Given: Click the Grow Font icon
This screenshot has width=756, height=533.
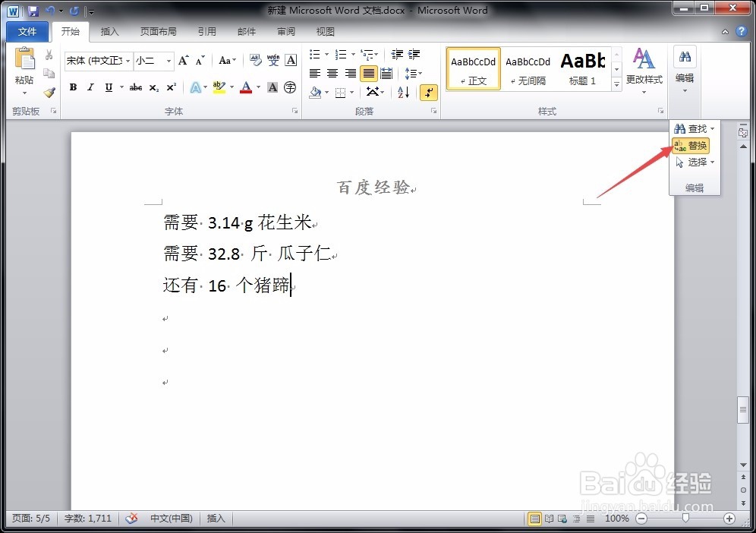Looking at the screenshot, I should pos(183,60).
